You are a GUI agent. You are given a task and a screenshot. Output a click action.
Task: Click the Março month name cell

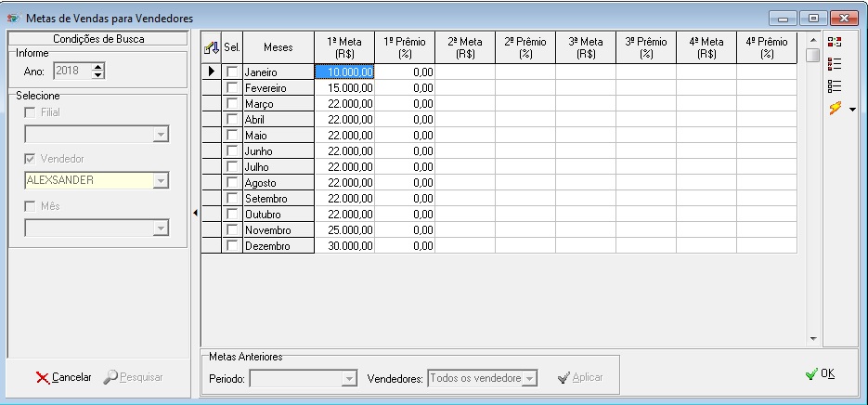tap(279, 104)
